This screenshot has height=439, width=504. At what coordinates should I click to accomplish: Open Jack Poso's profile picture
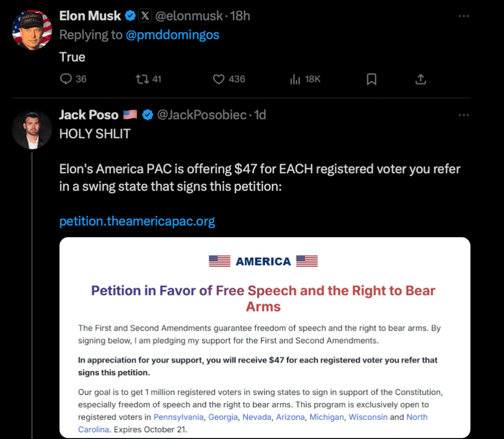(x=32, y=129)
